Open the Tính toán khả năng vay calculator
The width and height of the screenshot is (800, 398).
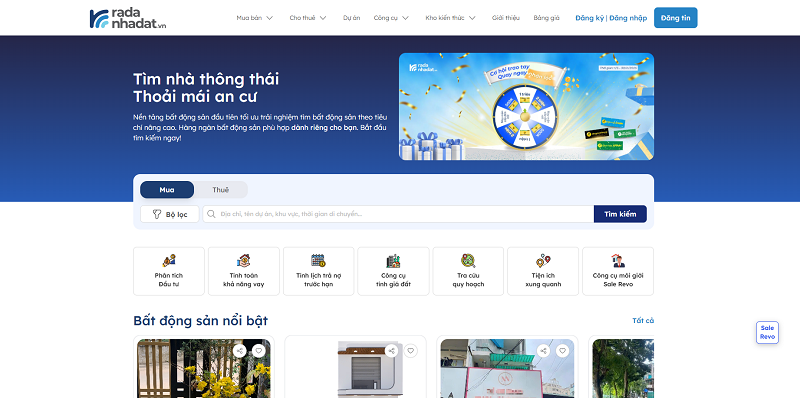click(x=244, y=271)
